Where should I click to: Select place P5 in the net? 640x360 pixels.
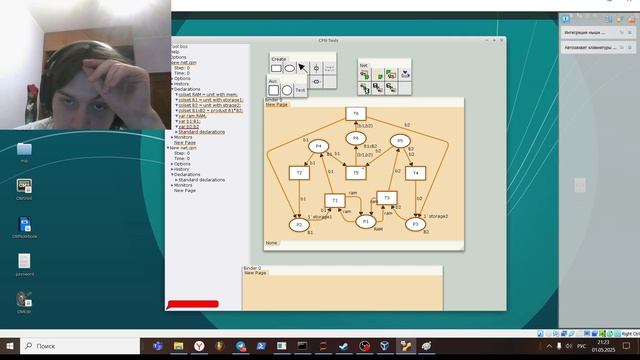pos(400,141)
